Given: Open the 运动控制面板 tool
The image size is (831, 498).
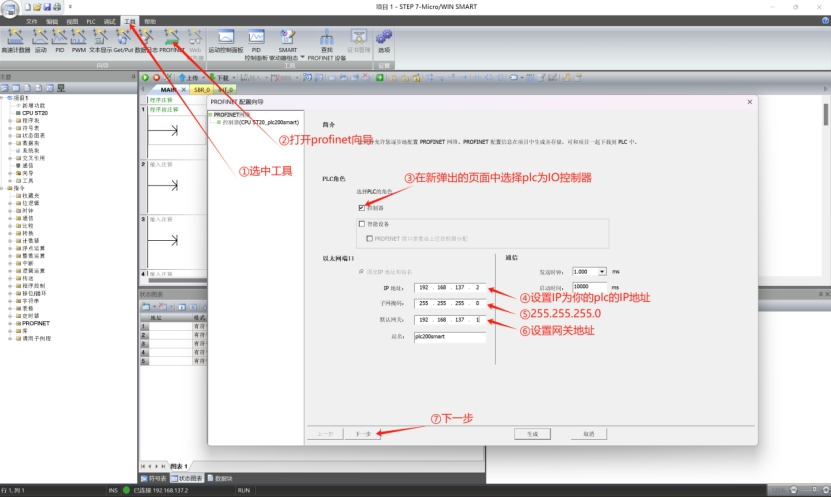Looking at the screenshot, I should [225, 38].
